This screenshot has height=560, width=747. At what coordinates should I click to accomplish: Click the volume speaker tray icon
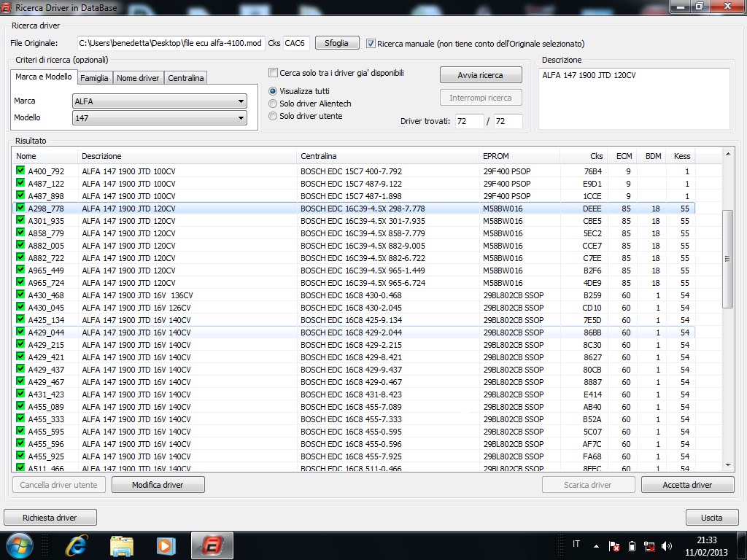(666, 545)
